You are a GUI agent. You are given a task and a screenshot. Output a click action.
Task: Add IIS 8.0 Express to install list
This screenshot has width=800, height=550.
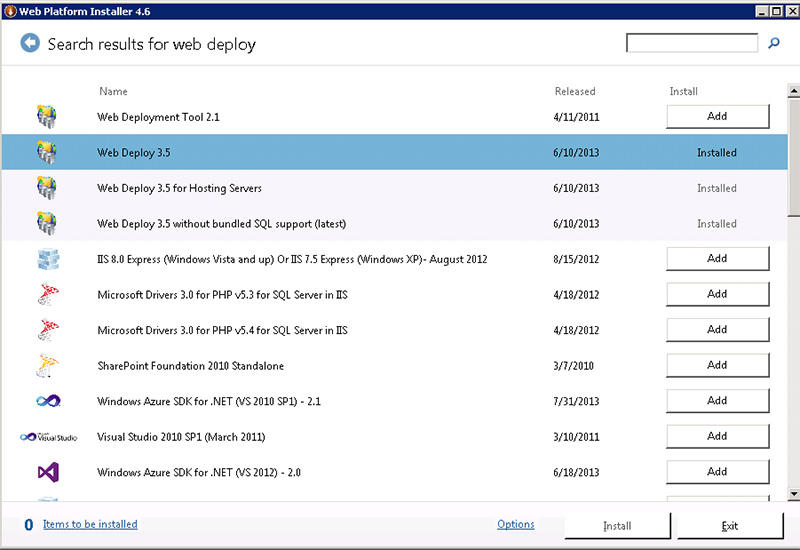click(717, 259)
